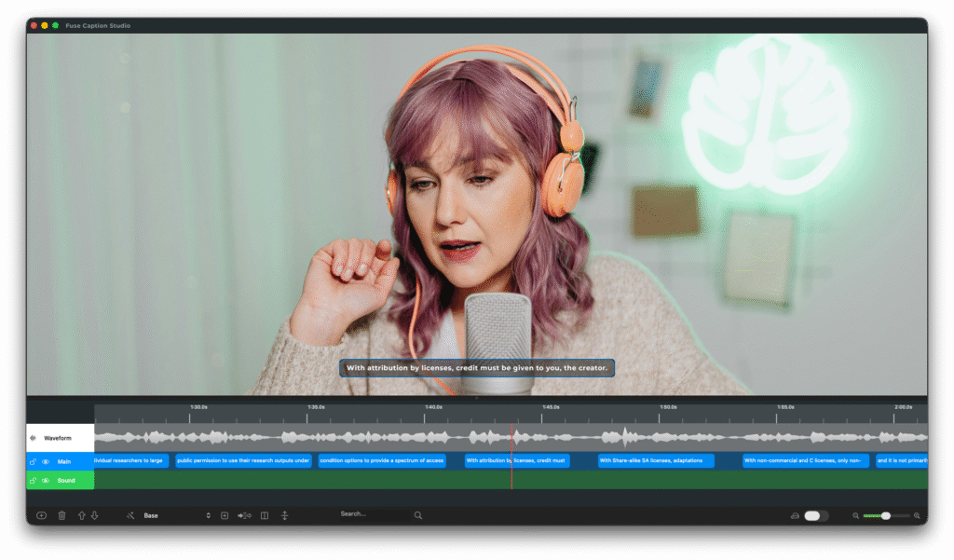Select the 'With Share-alike SA licenses' caption block
954x560 pixels.
(x=655, y=460)
